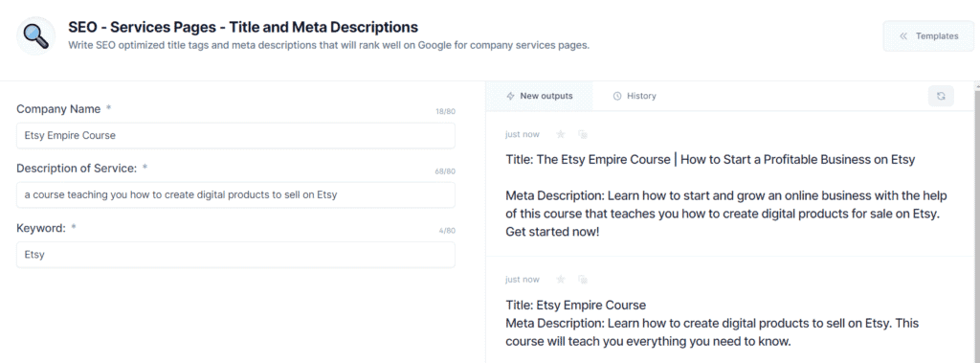This screenshot has width=980, height=363.
Task: Click the double chevron icon beside Templates
Action: pos(903,36)
